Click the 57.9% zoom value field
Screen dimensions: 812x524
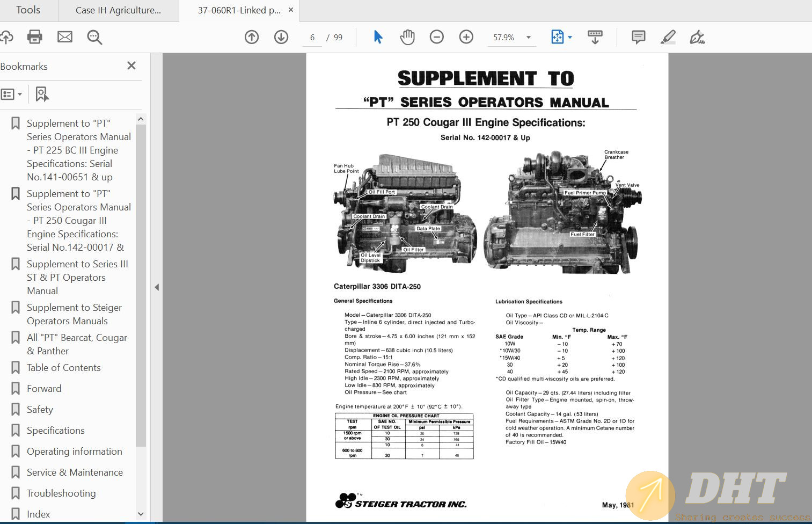[x=503, y=38]
